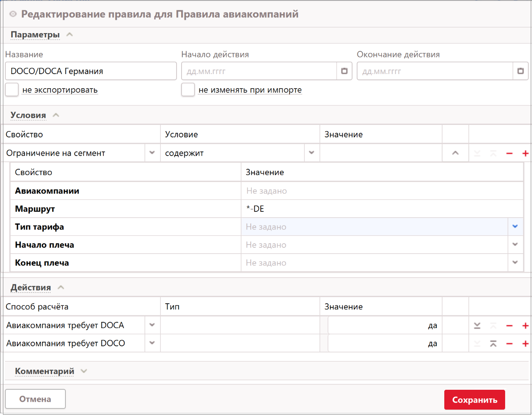Move the DOCO action row up
Screen dimensions: 532x415
click(x=493, y=344)
